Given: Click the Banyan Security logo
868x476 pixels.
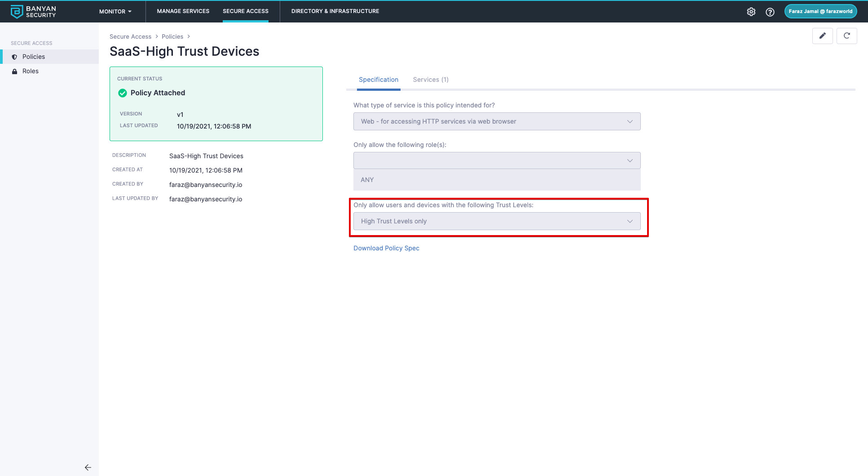Looking at the screenshot, I should click(x=33, y=12).
